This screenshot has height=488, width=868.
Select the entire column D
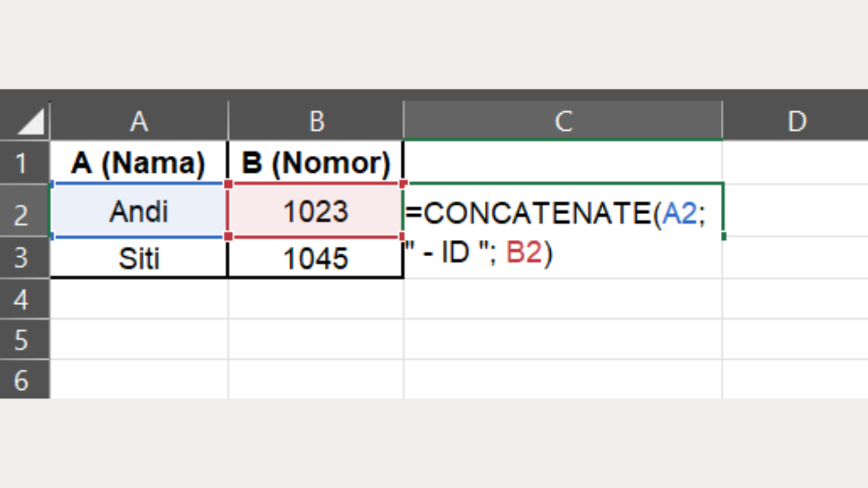coord(797,121)
